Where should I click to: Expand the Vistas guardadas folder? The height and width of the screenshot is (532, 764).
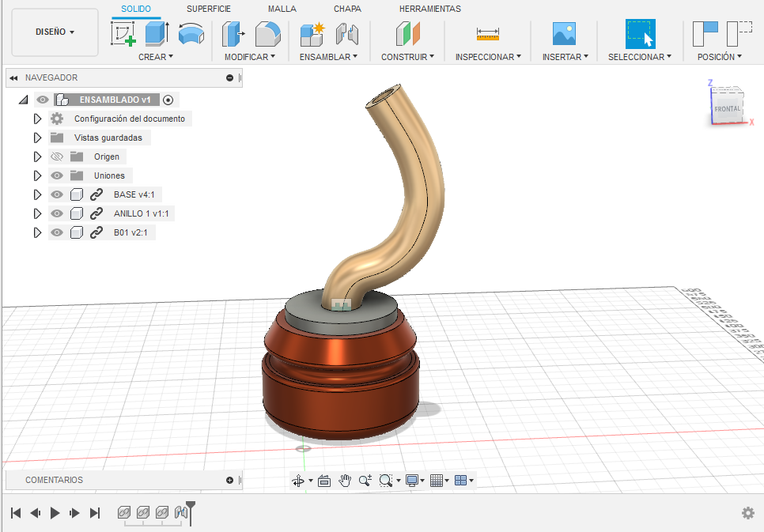36,138
